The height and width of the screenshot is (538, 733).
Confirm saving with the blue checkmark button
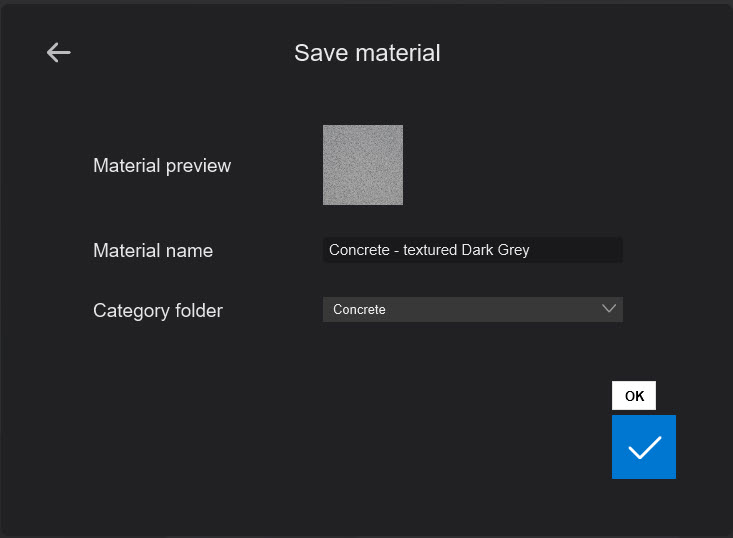pos(643,447)
